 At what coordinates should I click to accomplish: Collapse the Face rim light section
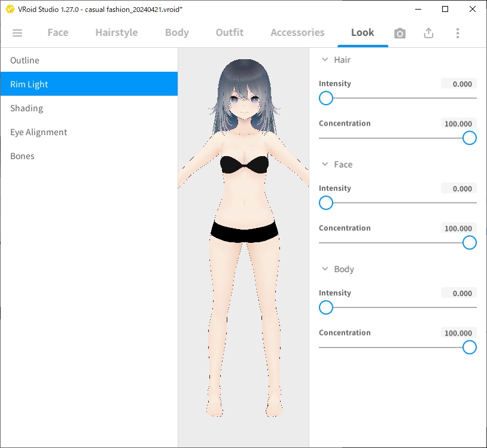click(325, 164)
